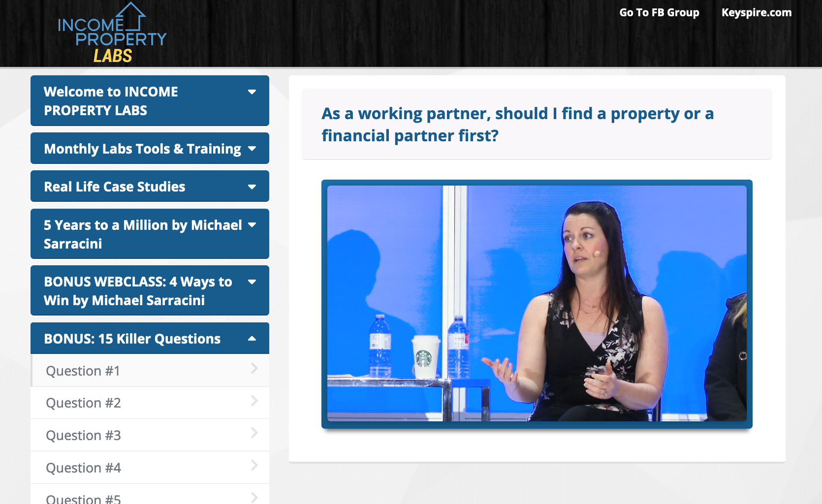Click the Monthly Labs Tools & Training arrow
The image size is (822, 504).
coord(252,149)
